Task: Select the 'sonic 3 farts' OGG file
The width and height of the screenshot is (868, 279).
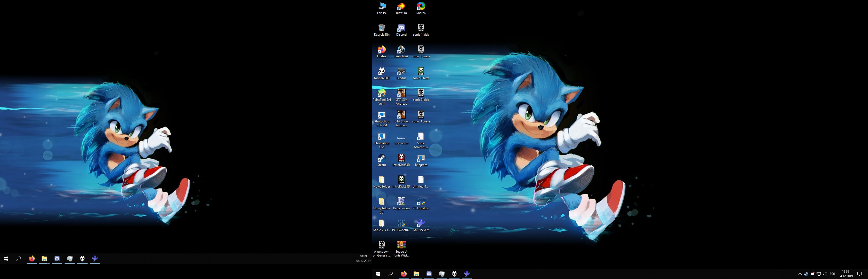Action: 421,73
